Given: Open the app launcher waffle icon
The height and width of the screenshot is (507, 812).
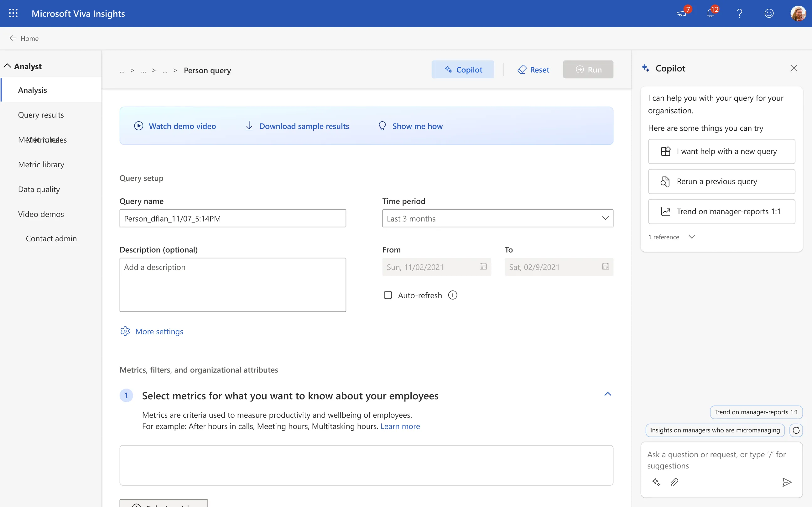Looking at the screenshot, I should point(13,13).
